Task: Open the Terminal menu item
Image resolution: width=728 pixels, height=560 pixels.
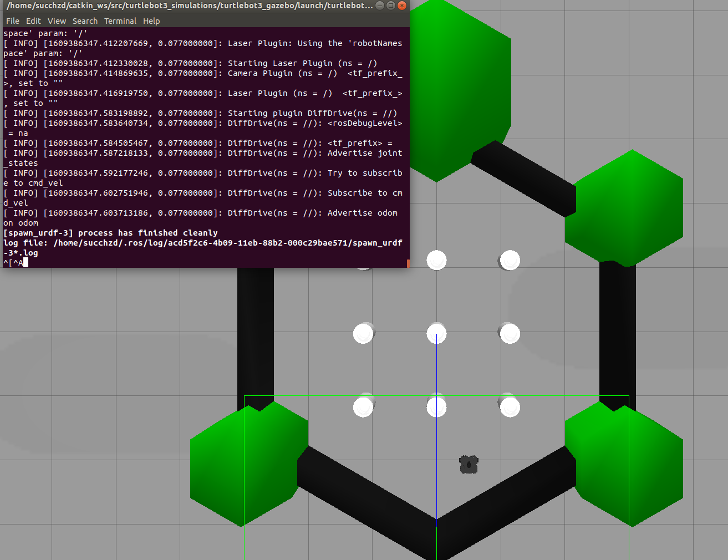Action: coord(120,21)
